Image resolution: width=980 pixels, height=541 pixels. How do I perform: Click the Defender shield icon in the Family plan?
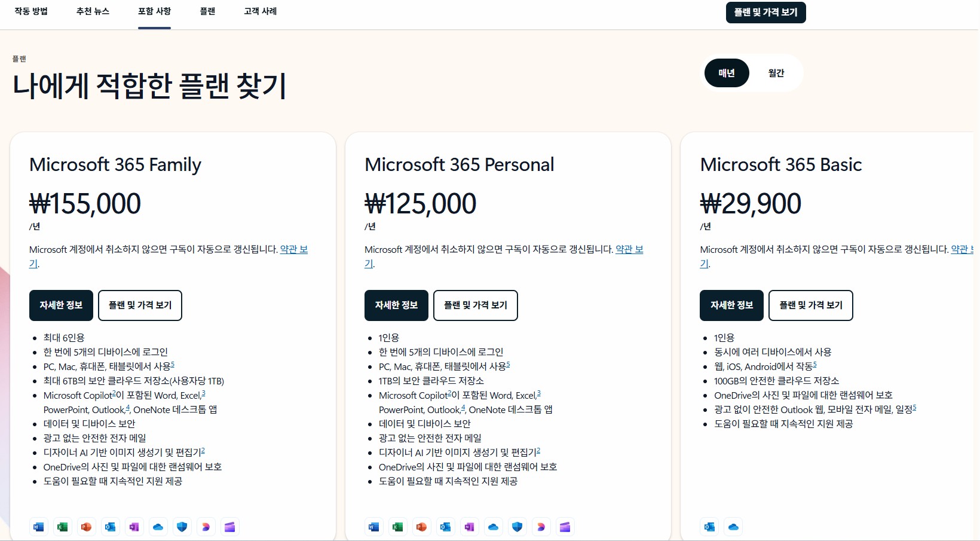(182, 527)
